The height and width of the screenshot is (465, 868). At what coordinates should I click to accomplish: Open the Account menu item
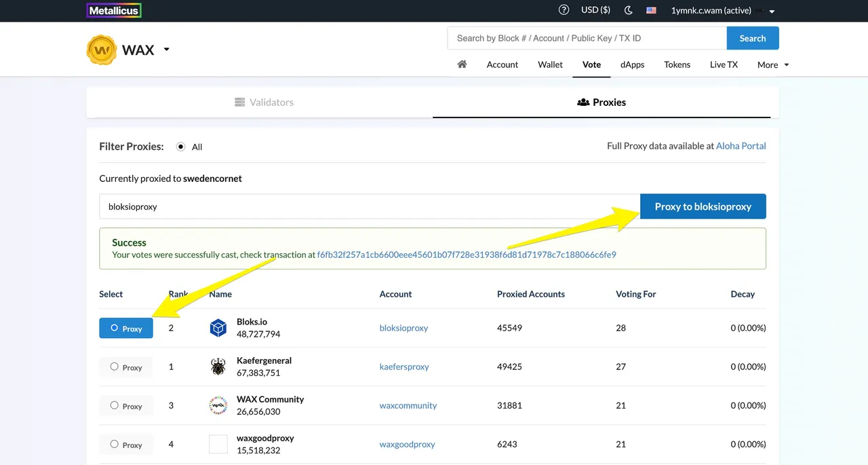pos(502,64)
